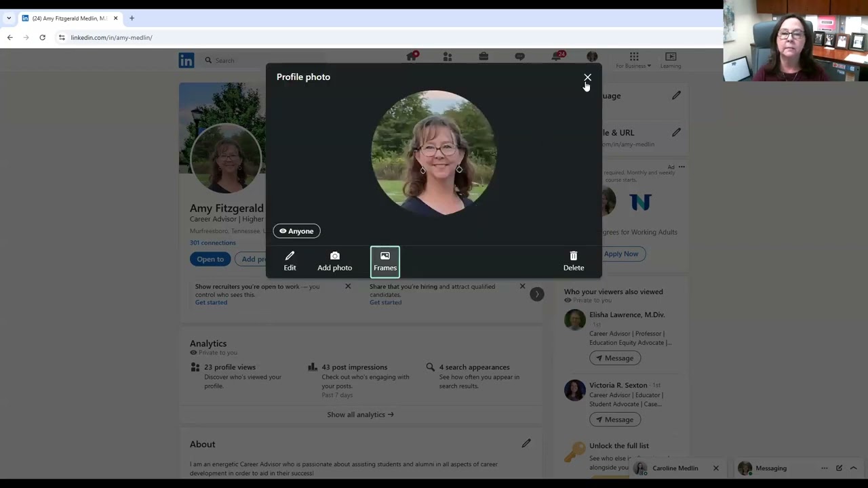Click the Open to button
Screen dimensions: 868x488
(x=210, y=259)
